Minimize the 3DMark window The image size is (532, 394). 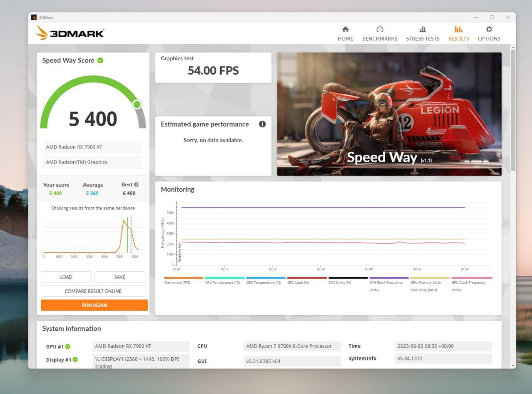pyautogui.click(x=476, y=17)
